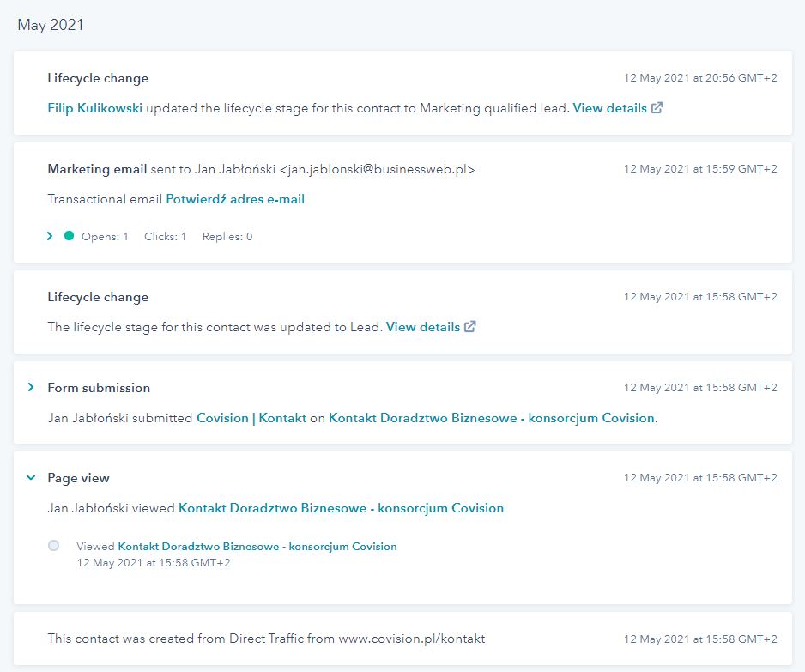
Task: Click 'Marketing email' heading text
Action: tap(97, 169)
